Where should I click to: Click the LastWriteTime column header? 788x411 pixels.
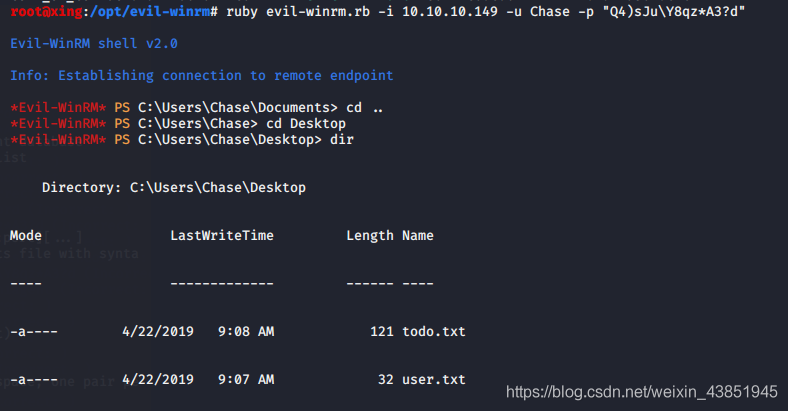(222, 236)
